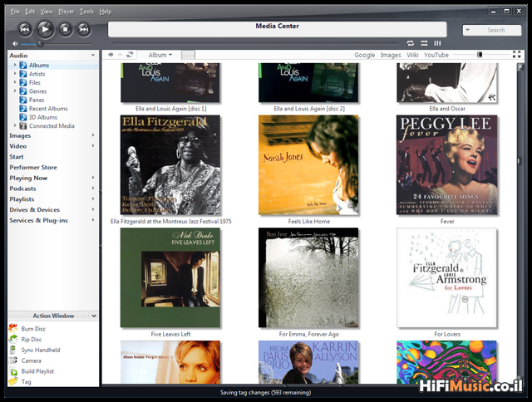
Task: Click the Build Playlist icon
Action: click(x=13, y=371)
